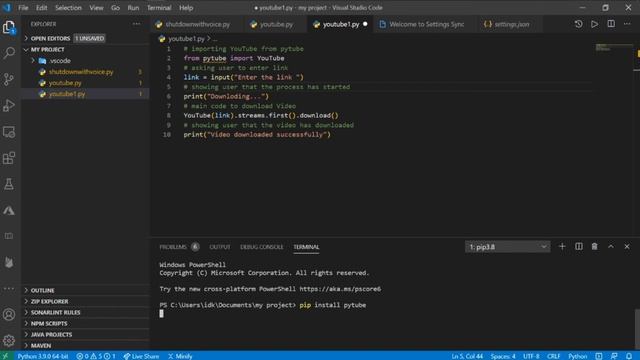Image resolution: width=640 pixels, height=360 pixels.
Task: Open the Search view
Action: coord(9,53)
